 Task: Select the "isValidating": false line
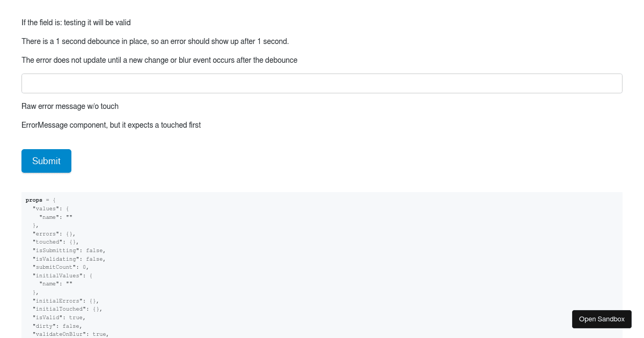click(x=69, y=259)
